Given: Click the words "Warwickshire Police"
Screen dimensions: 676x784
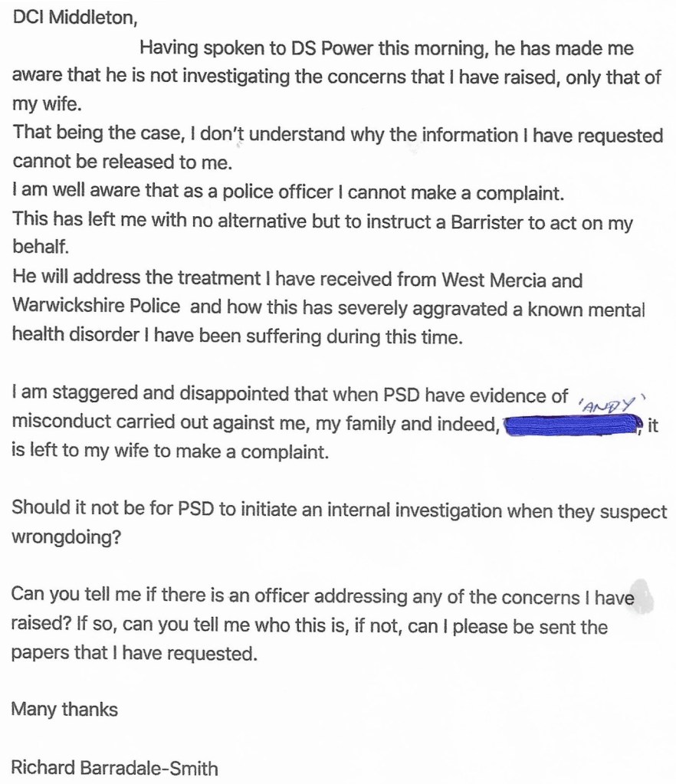Looking at the screenshot, I should click(x=97, y=307).
